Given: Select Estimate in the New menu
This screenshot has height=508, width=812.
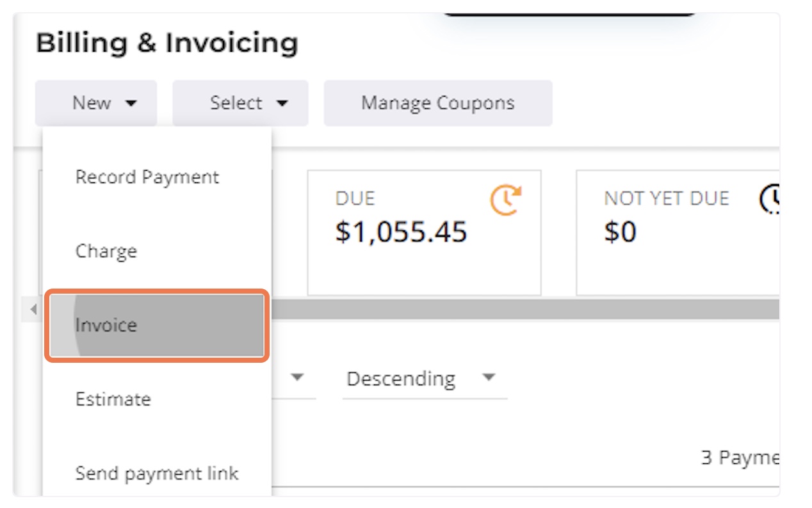Looking at the screenshot, I should click(x=113, y=399).
